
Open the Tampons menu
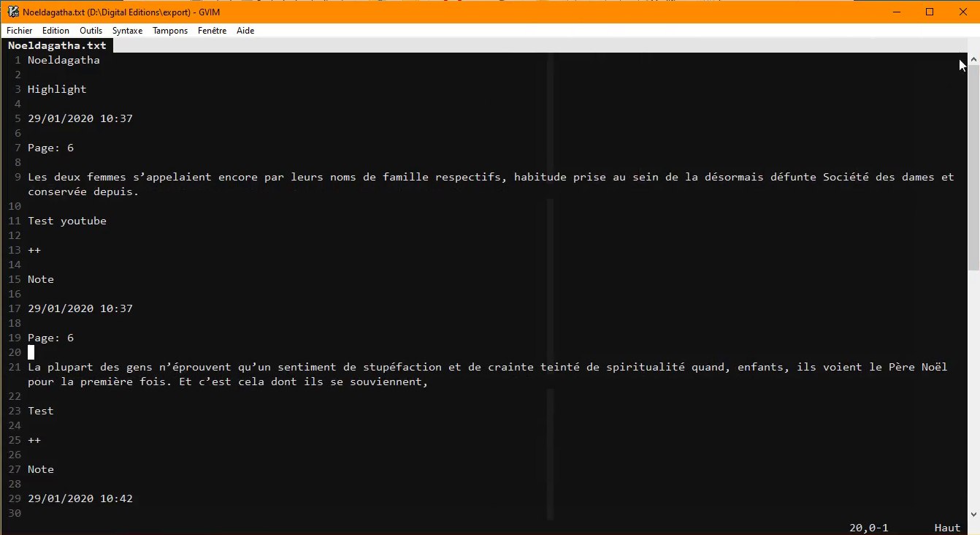170,31
